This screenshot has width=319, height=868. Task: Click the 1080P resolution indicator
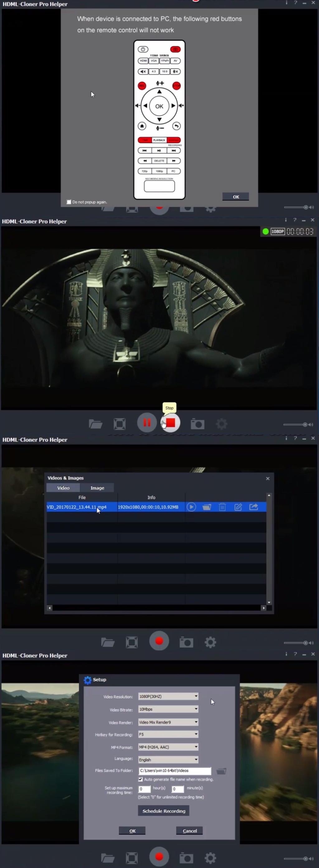[278, 232]
